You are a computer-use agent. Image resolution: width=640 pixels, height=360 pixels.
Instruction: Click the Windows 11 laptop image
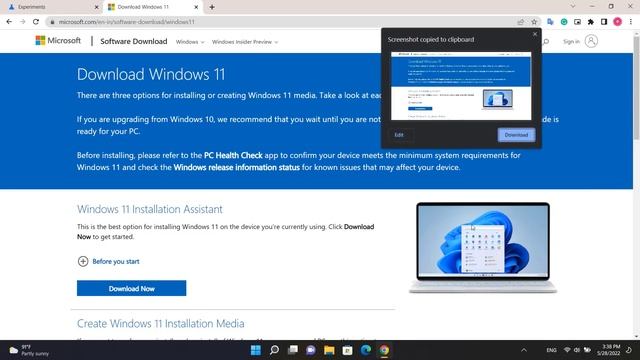[x=483, y=247]
